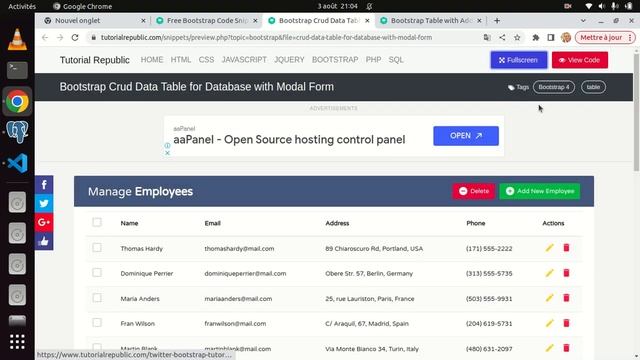640x360 pixels.
Task: Open the Chrome profile avatar
Action: tap(566, 38)
